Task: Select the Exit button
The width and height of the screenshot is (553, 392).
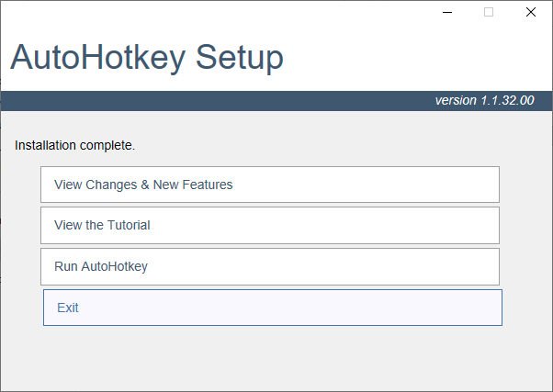Action: 273,308
